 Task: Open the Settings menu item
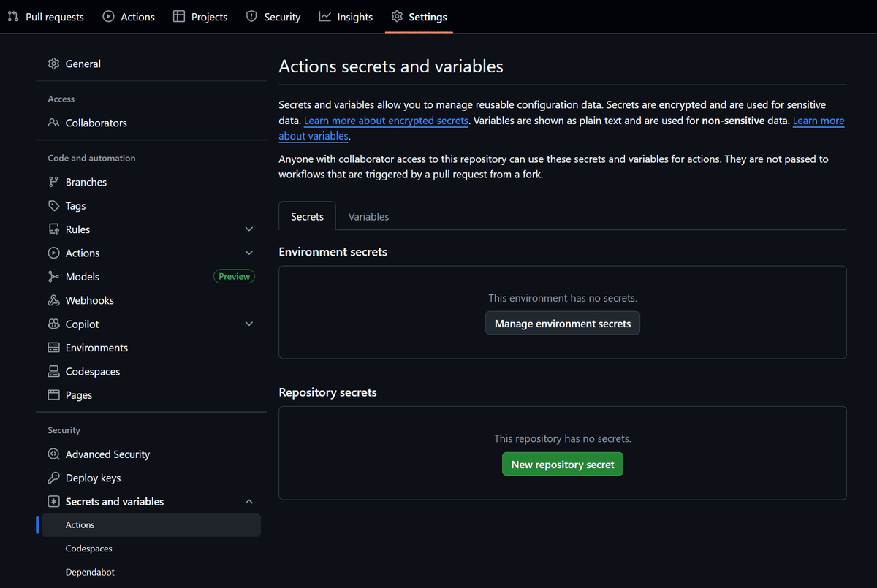419,16
